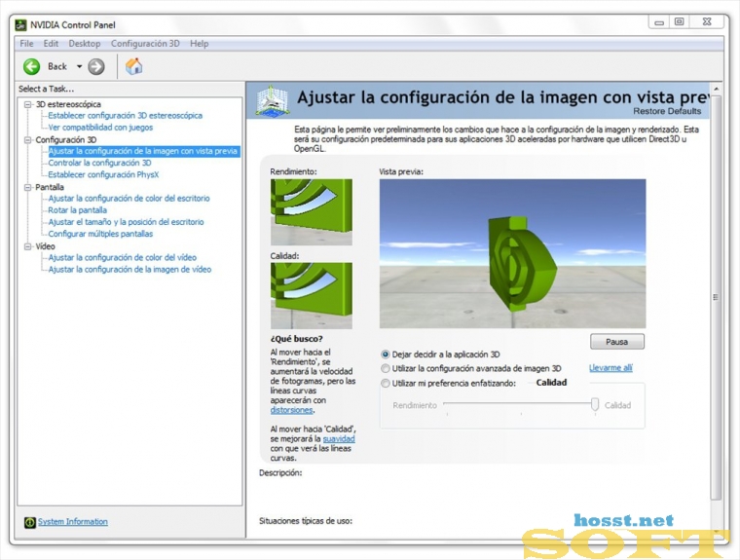Screen dimensions: 740x560
Task: Open 'Controlar la configuración 3D'
Action: [99, 163]
